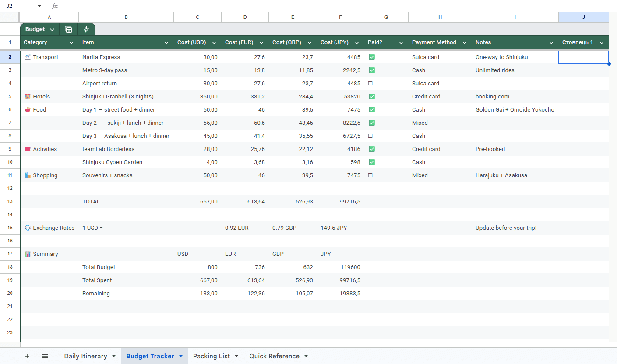Check Paid for Souvenirs + snacks
The width and height of the screenshot is (617, 364).
tap(370, 175)
